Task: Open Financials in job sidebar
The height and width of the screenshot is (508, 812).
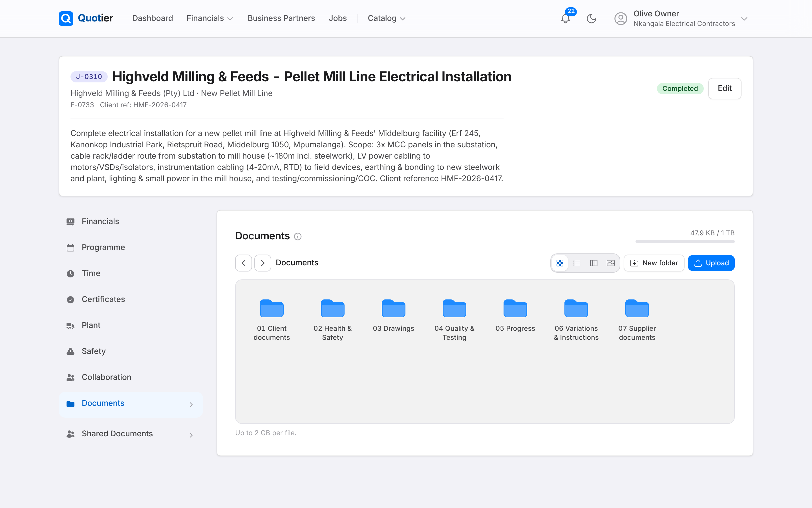Action: [131, 222]
